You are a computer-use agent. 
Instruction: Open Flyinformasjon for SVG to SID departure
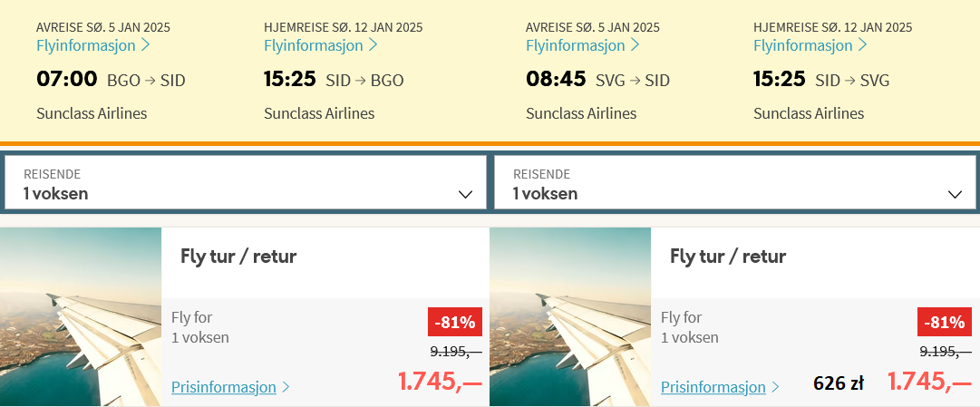(583, 45)
